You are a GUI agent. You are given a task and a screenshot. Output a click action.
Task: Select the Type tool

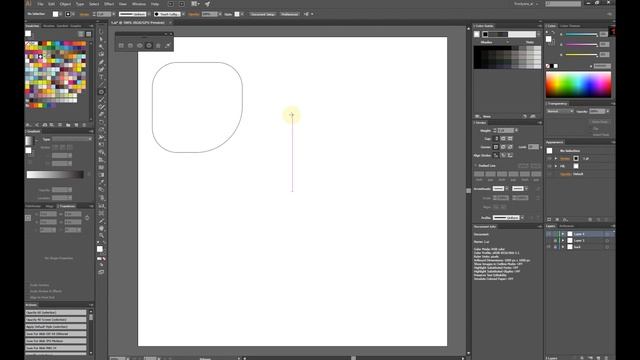(101, 77)
